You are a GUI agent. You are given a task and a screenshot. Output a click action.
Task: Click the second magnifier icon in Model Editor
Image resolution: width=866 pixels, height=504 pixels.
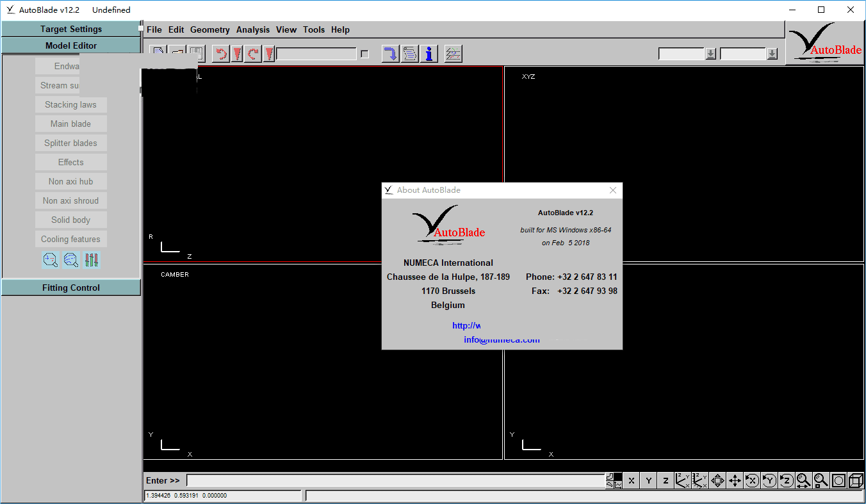pyautogui.click(x=71, y=259)
